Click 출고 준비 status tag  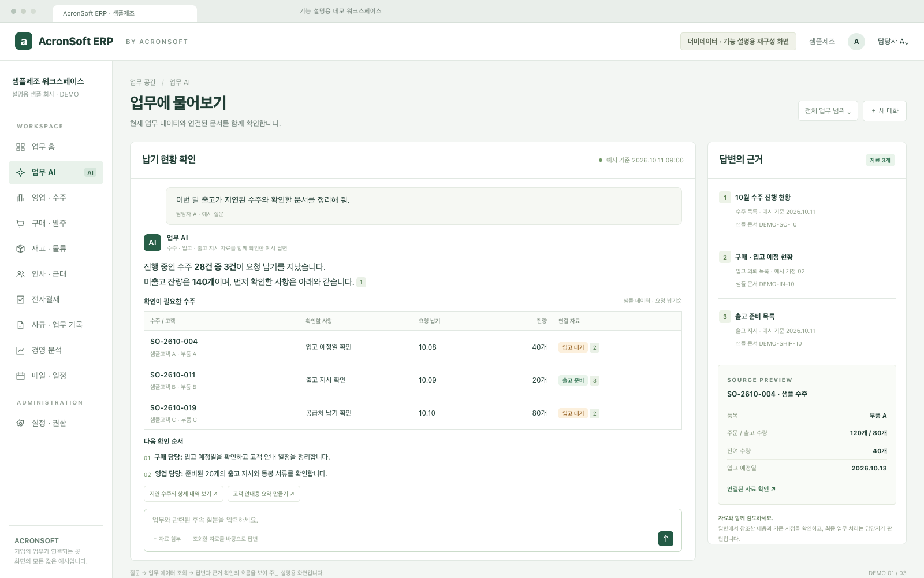[573, 380]
